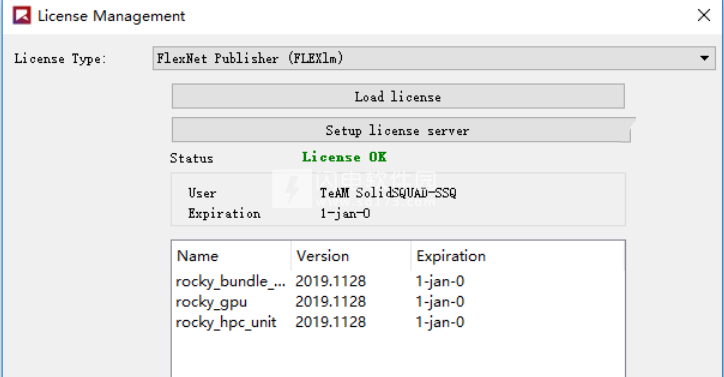Image resolution: width=724 pixels, height=377 pixels.
Task: Click the Rocky app icon in title bar
Action: tap(22, 15)
